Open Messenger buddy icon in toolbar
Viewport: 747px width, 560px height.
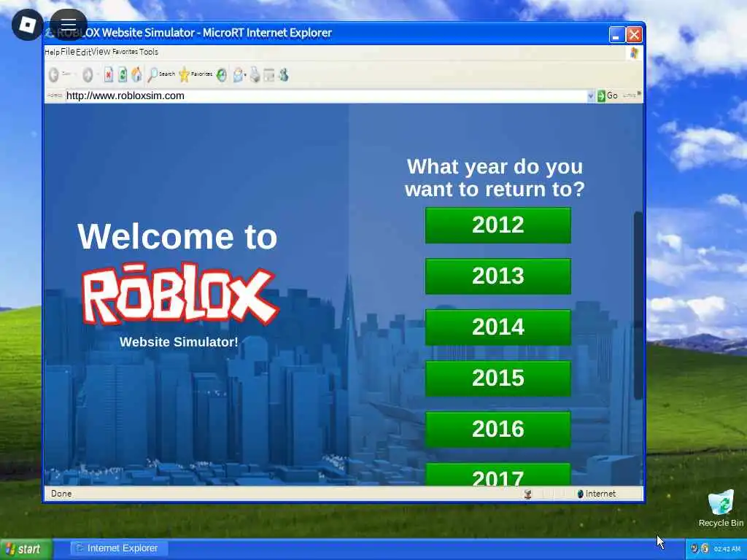click(284, 75)
